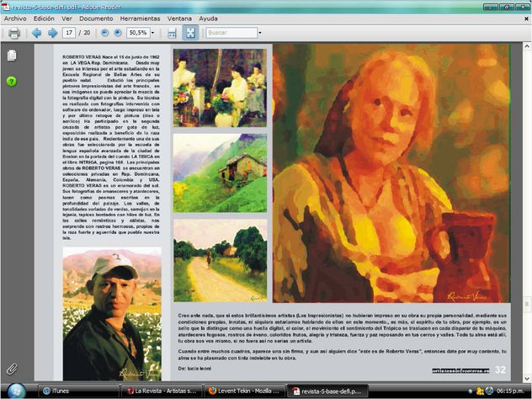Click the messenger people icon in system tray
The image size is (532, 399).
point(480,391)
